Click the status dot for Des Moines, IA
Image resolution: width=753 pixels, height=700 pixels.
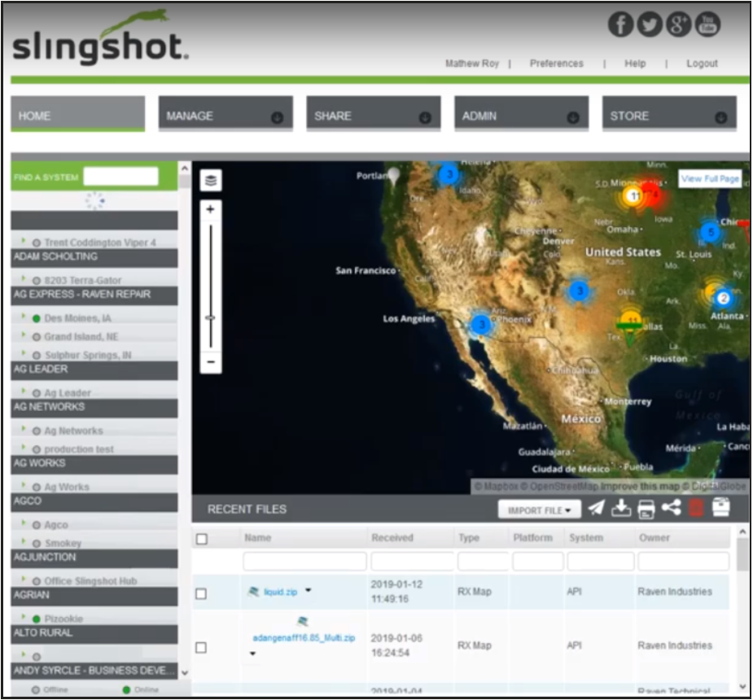[36, 318]
